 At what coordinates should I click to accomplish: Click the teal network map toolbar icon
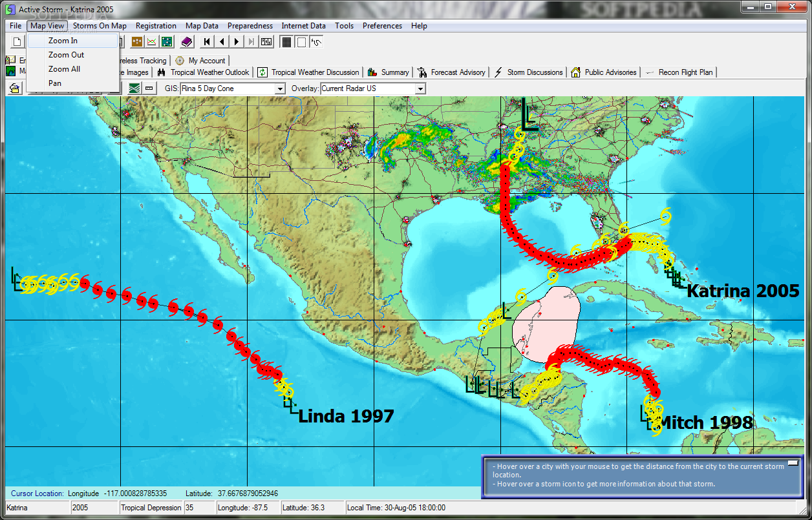(167, 42)
